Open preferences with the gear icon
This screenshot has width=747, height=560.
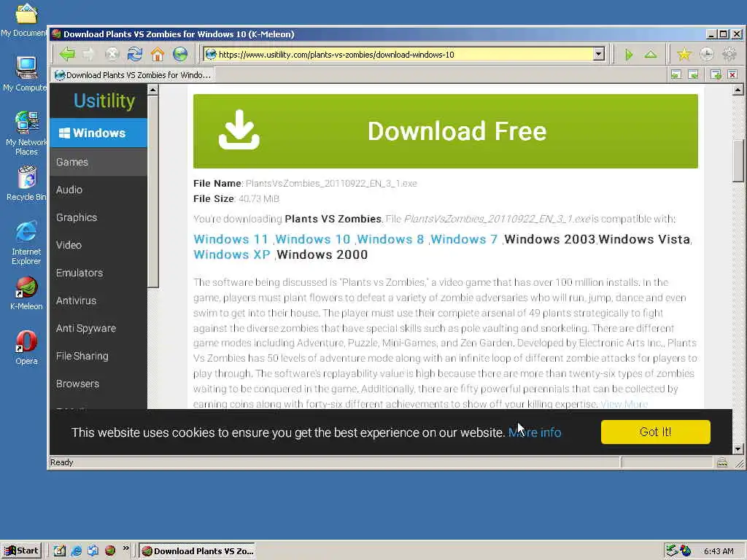729,54
